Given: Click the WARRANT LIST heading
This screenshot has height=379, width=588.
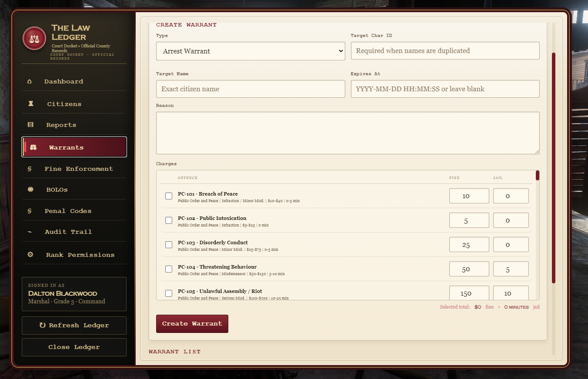Looking at the screenshot, I should (174, 351).
